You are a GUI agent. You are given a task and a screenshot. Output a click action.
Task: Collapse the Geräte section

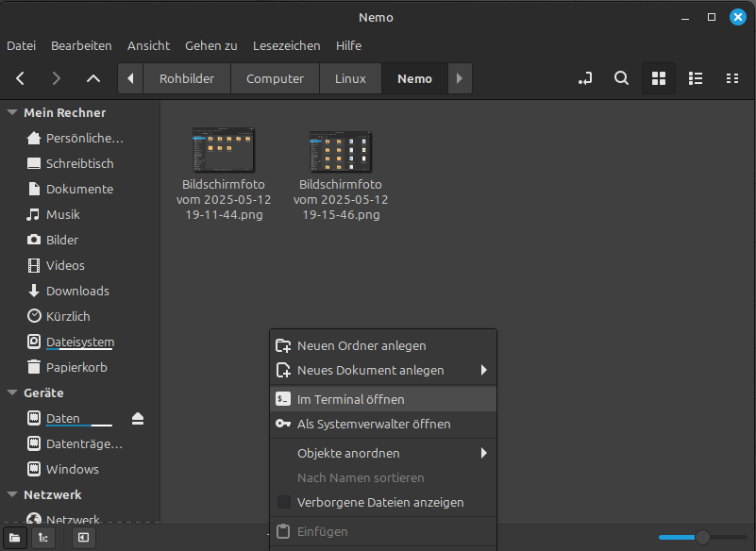(x=12, y=392)
